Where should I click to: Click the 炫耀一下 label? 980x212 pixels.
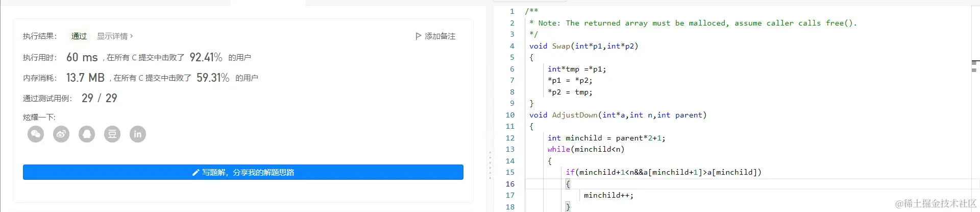tap(39, 117)
